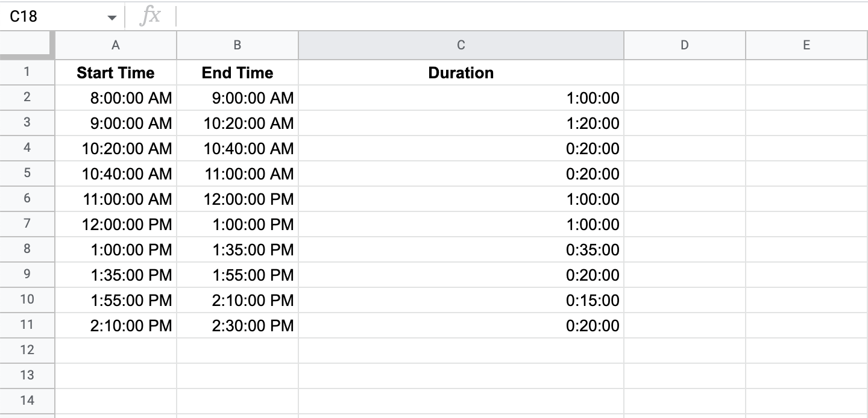Select row 13 header
Screen dimensions: 868x418
click(x=27, y=376)
